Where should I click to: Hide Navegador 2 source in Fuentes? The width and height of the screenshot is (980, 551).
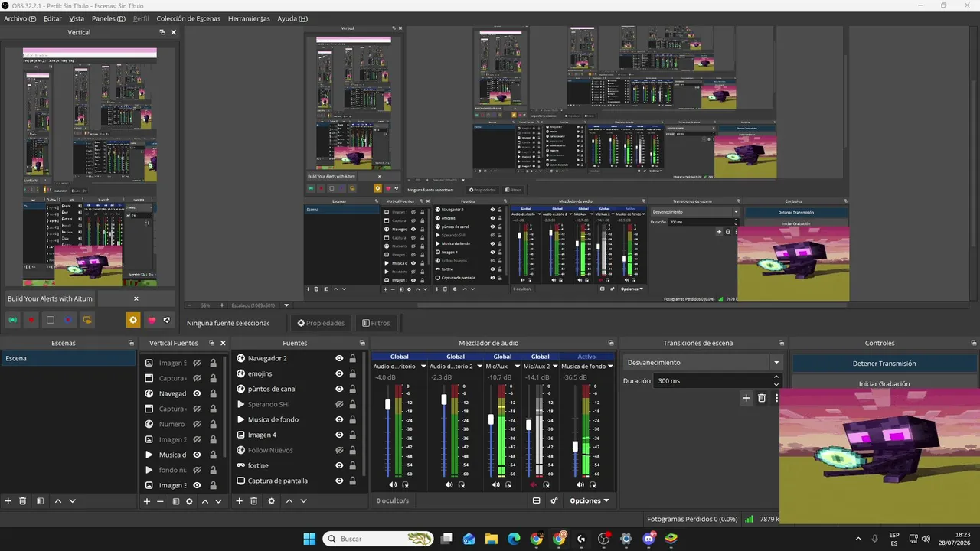339,358
